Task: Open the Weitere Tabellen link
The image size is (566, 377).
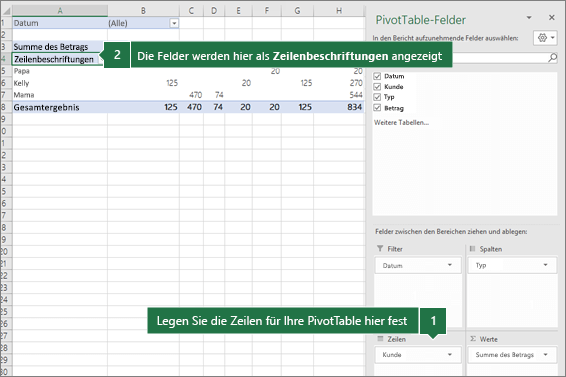Action: pos(401,122)
